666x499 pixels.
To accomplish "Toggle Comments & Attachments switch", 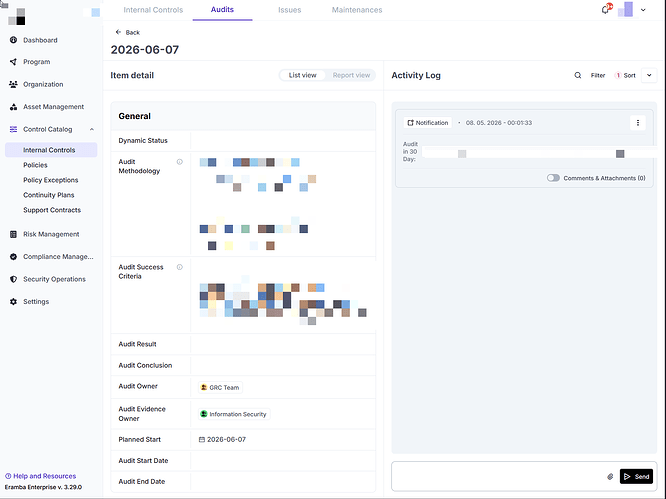I will [x=553, y=178].
